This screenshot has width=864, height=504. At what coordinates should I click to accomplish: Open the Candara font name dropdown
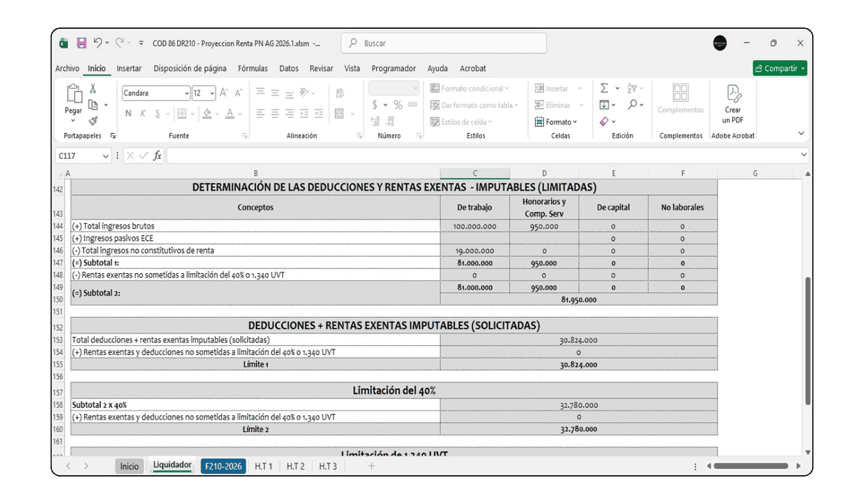tap(187, 93)
